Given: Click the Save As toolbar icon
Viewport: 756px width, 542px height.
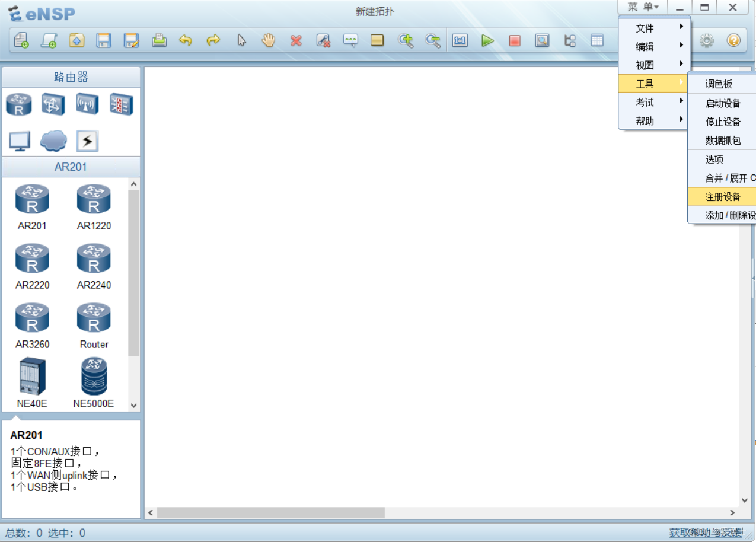Looking at the screenshot, I should click(132, 40).
